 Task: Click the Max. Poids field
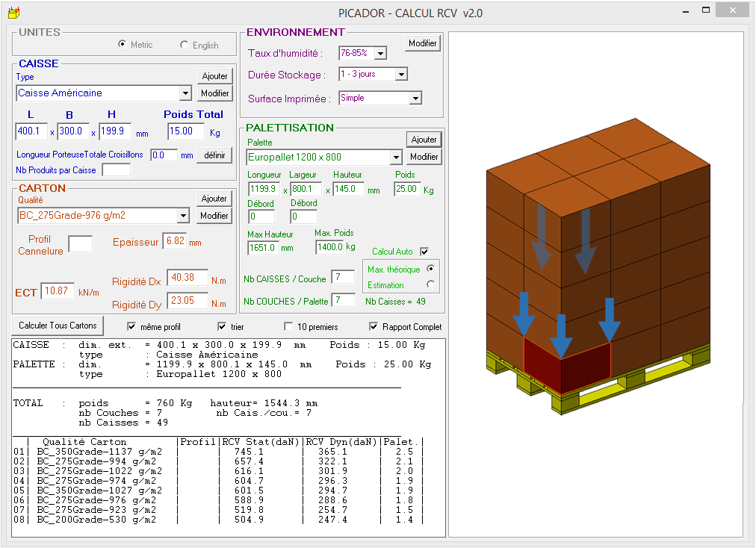coord(329,247)
